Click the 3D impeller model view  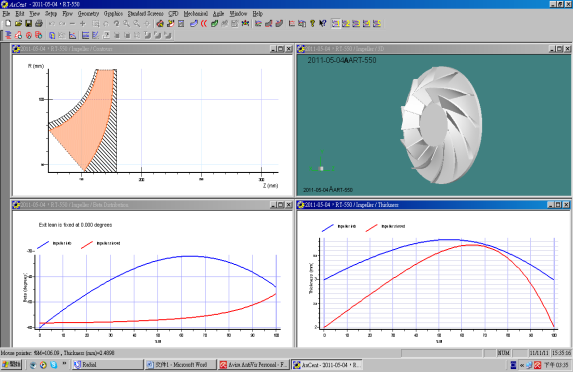point(440,125)
